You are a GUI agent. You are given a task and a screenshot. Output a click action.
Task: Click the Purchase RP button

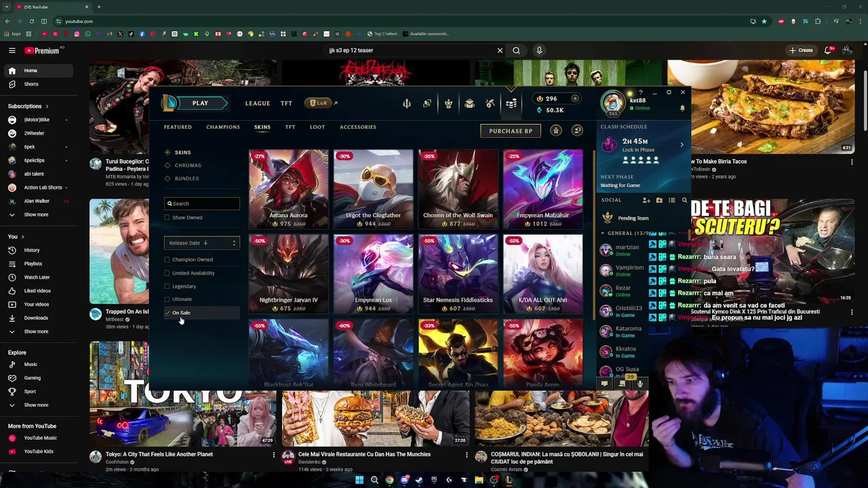tap(511, 131)
